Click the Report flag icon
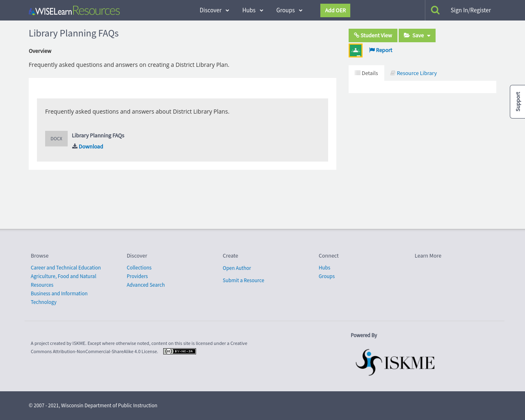This screenshot has height=420, width=525. click(371, 50)
